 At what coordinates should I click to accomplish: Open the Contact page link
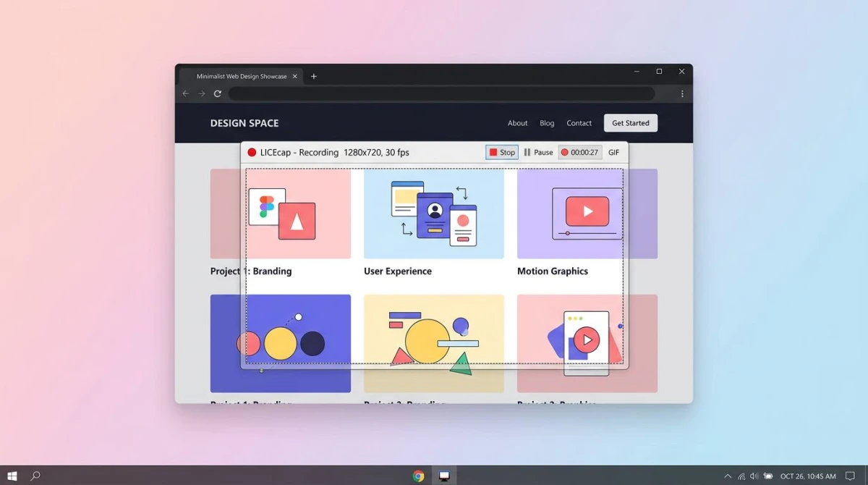(x=579, y=123)
